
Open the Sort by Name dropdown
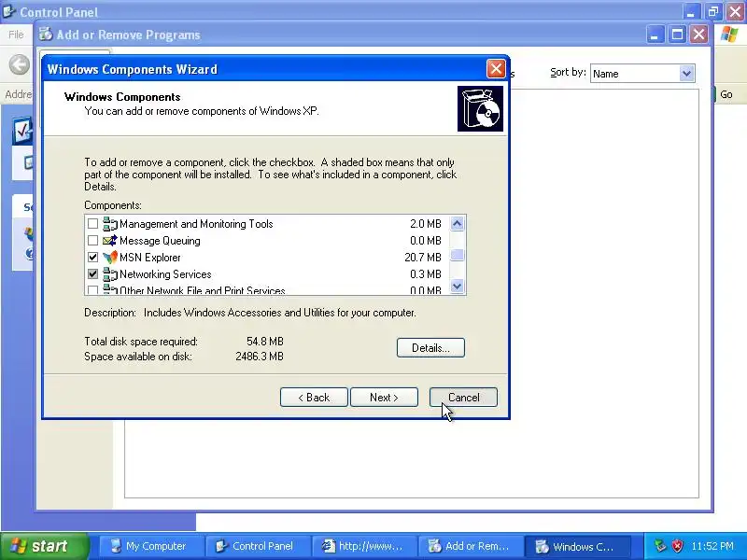[686, 74]
